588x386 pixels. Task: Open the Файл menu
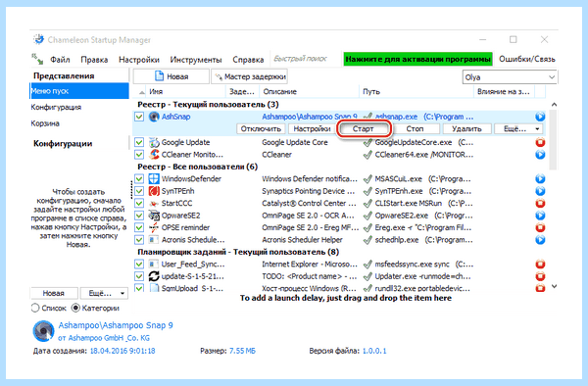point(60,59)
